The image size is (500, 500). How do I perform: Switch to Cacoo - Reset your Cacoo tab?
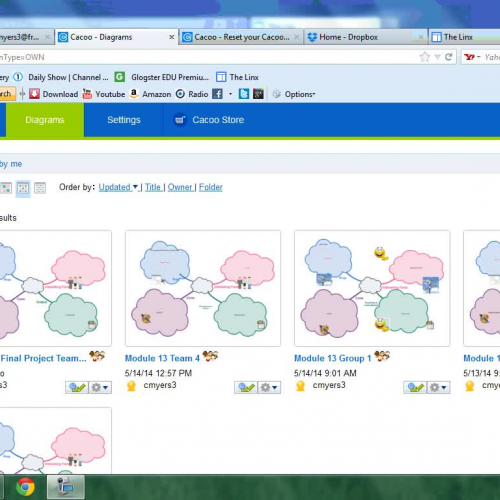241,37
